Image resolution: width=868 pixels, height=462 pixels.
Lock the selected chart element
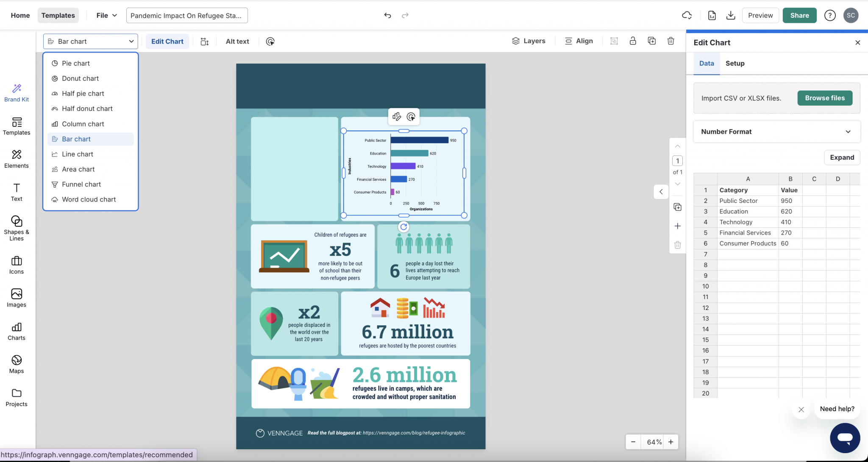[x=633, y=41]
